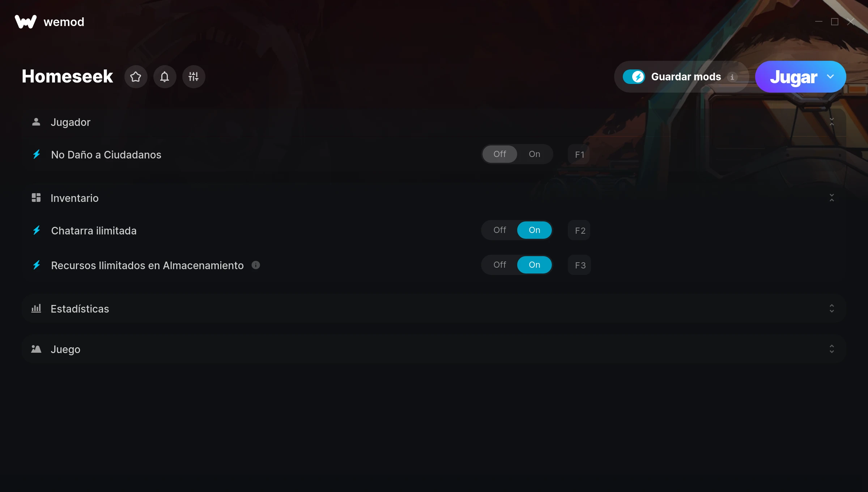Image resolution: width=868 pixels, height=492 pixels.
Task: Change the F2 hotkey for Chatarra ilimitada
Action: (579, 230)
